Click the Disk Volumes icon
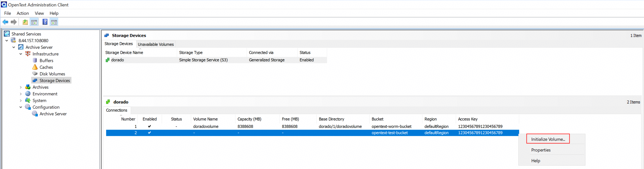Viewport: 644px width, 169px height. point(35,74)
